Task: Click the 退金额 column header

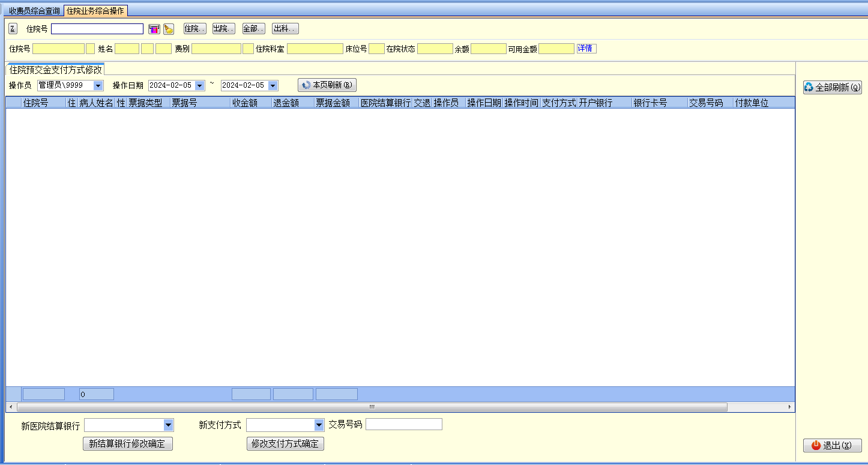Action: pos(294,103)
